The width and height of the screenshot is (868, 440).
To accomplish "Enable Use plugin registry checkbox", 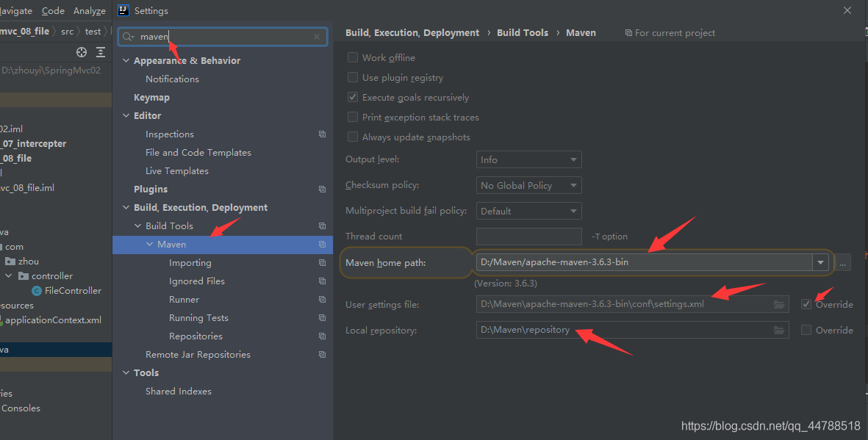I will [x=353, y=77].
